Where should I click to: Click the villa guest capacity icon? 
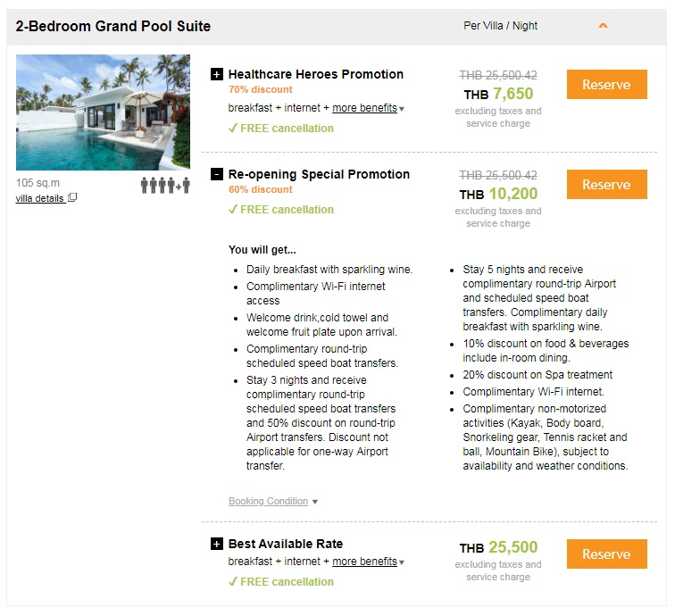tap(165, 186)
